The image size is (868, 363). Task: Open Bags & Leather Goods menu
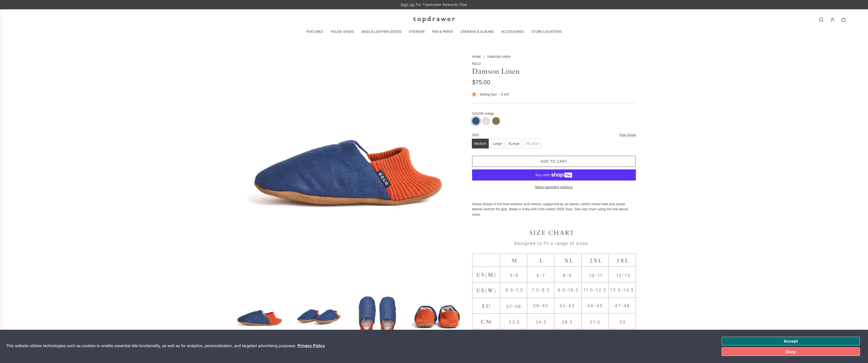click(381, 32)
